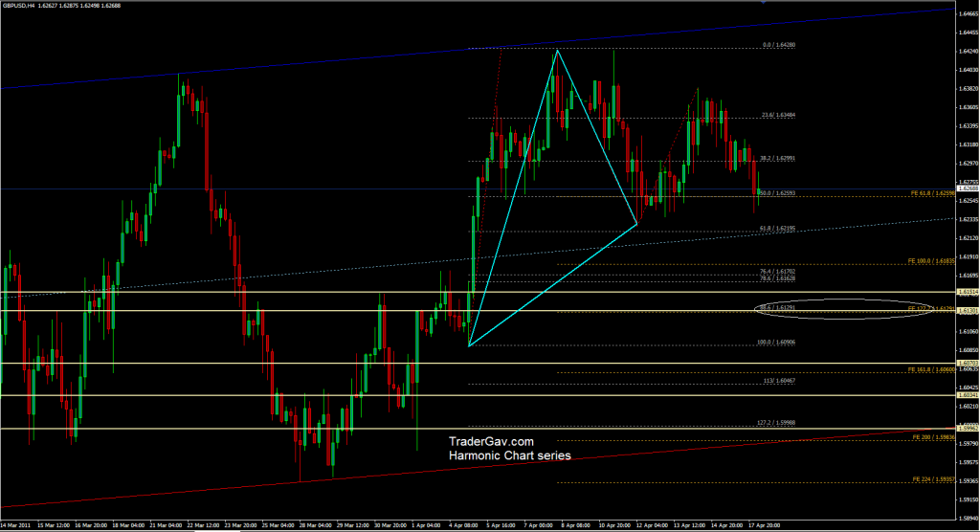This screenshot has width=980, height=532.
Task: Select the Fibonacci label 127.2 / 1.59988
Action: (776, 423)
